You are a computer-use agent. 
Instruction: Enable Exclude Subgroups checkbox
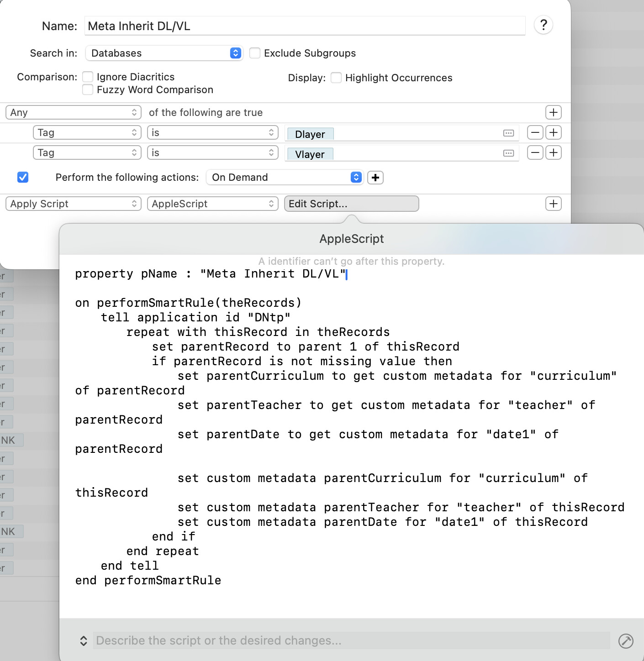click(255, 53)
